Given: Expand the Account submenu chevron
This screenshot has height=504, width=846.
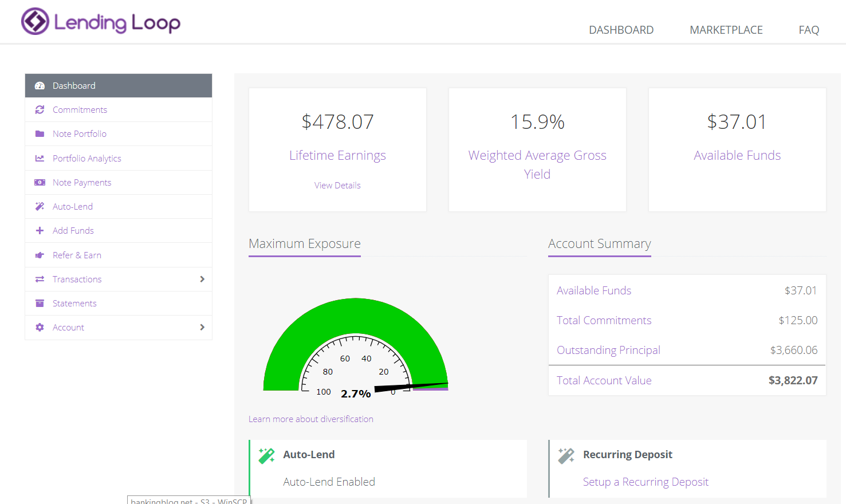Looking at the screenshot, I should [202, 327].
